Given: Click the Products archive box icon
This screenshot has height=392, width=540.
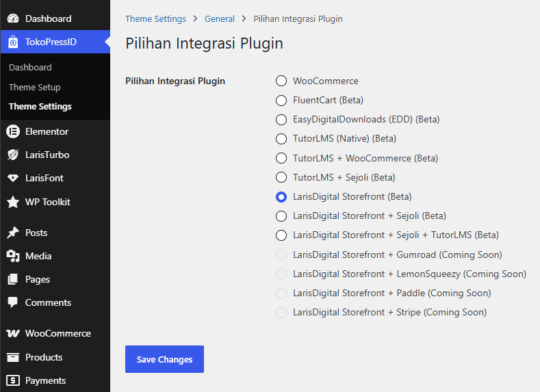Looking at the screenshot, I should pos(13,357).
